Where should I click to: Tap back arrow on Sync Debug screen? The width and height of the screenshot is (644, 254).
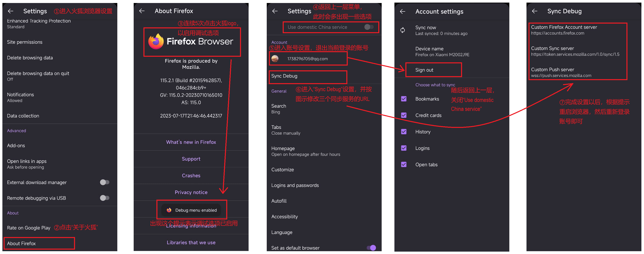tap(534, 11)
